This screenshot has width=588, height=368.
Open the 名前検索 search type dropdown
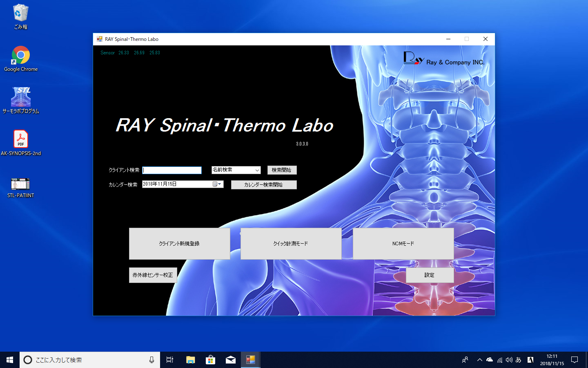[236, 170]
